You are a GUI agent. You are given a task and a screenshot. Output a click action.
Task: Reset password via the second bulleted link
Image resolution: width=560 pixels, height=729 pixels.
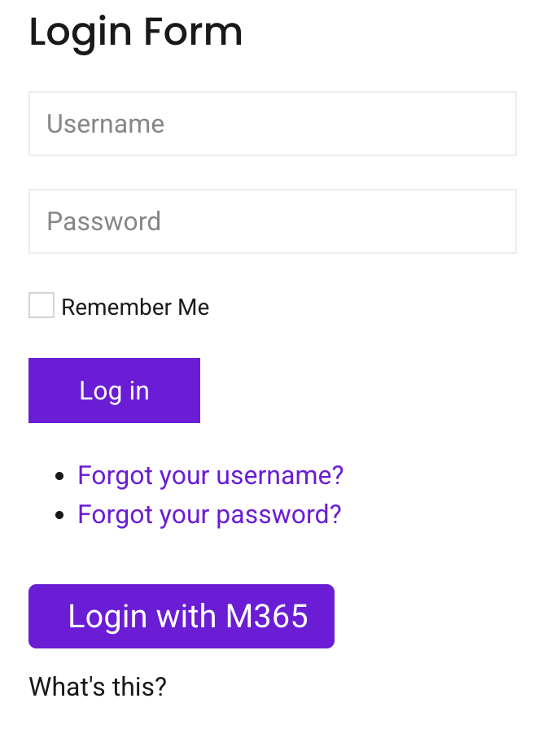[x=209, y=514]
